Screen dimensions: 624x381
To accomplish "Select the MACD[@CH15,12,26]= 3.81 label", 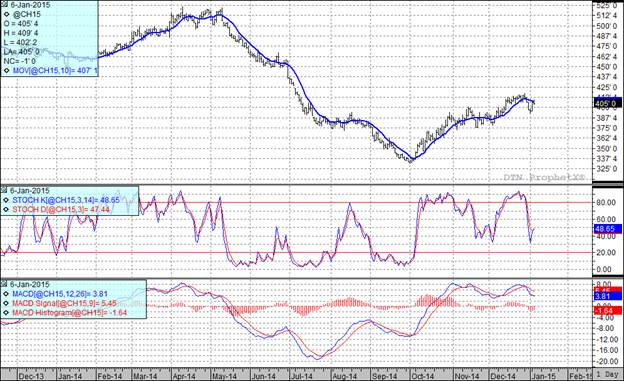I will click(x=60, y=294).
